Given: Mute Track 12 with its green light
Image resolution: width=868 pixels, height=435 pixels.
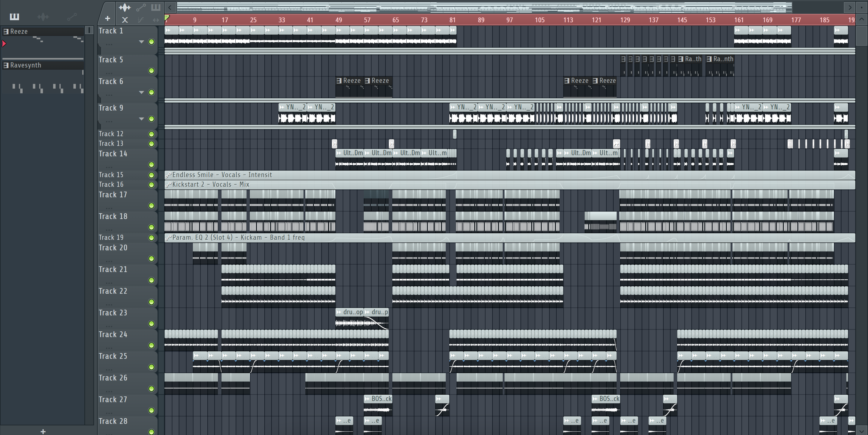Looking at the screenshot, I should [x=152, y=134].
